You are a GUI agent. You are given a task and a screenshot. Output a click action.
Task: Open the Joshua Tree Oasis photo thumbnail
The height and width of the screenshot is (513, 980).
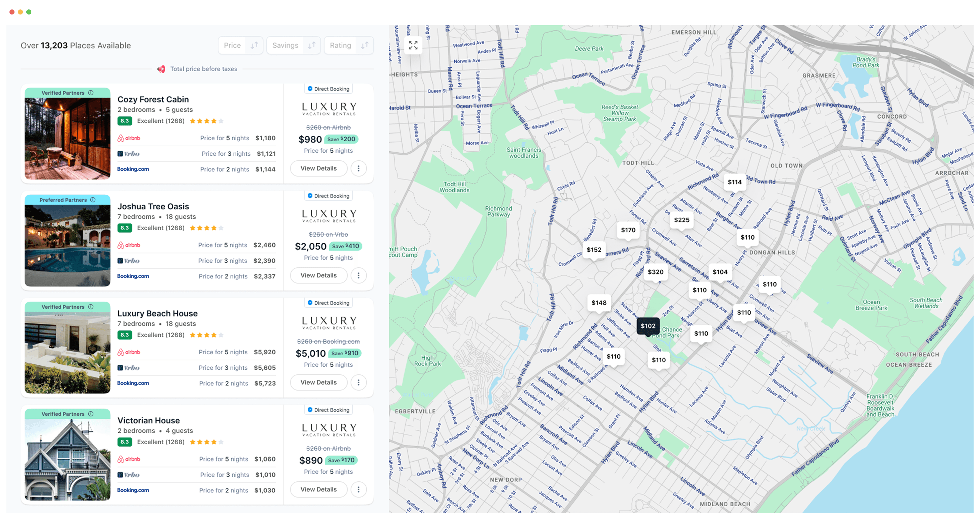coord(67,245)
